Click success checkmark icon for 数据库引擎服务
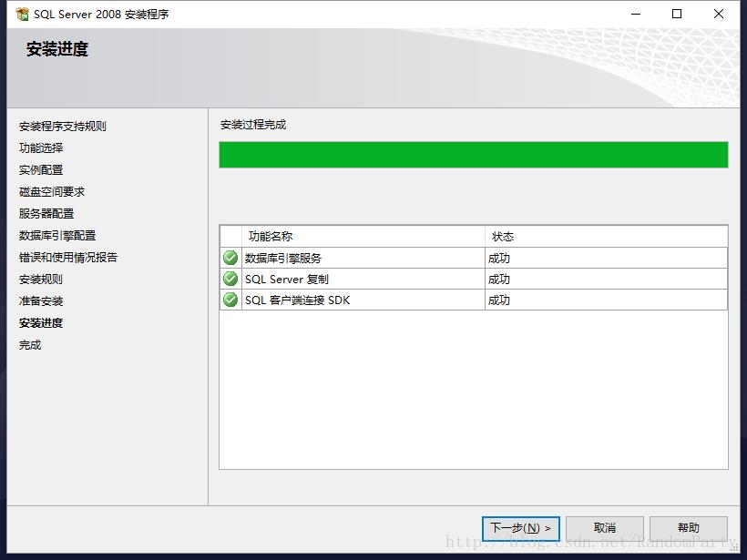The image size is (747, 560). 230,258
